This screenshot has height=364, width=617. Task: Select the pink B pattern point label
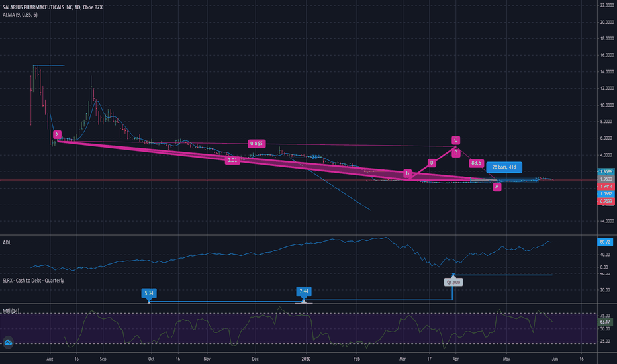[x=407, y=173]
